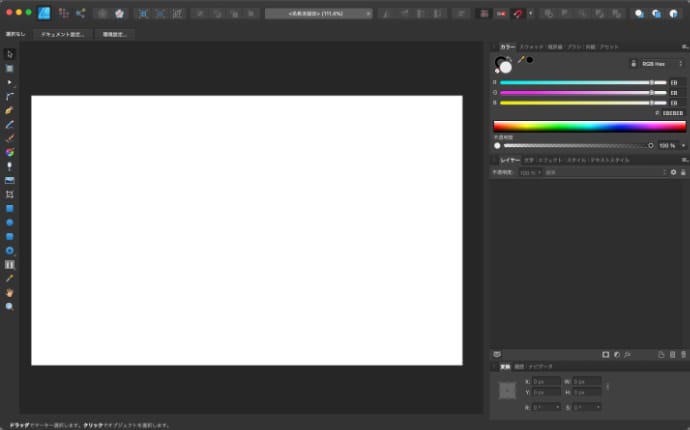
Task: Toggle the red magnet snapping button
Action: 517,14
